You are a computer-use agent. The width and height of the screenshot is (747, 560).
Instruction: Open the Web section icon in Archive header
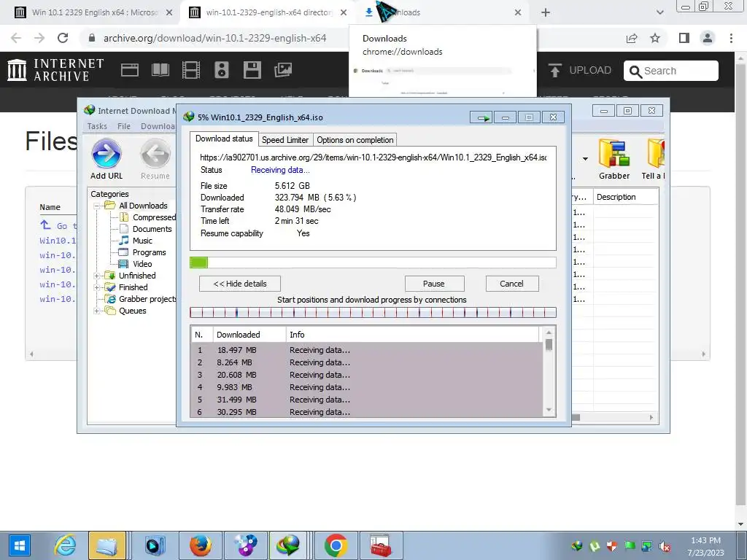point(130,70)
